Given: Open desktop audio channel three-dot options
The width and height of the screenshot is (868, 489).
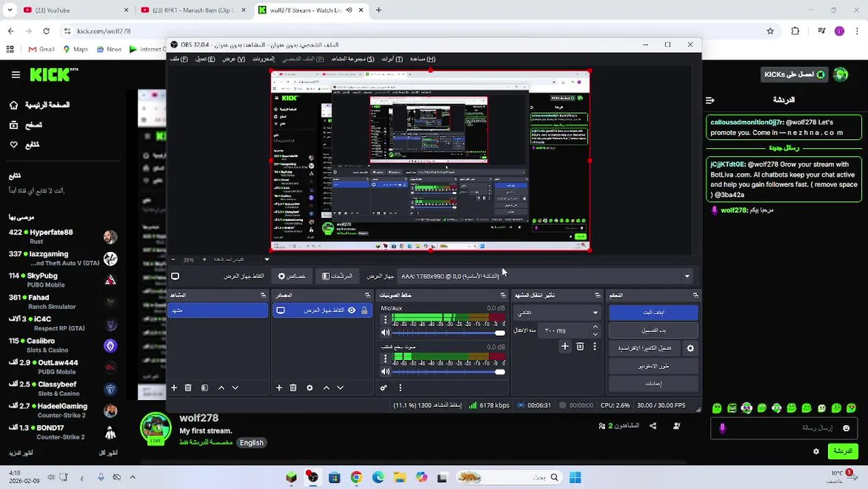Looking at the screenshot, I should (385, 358).
